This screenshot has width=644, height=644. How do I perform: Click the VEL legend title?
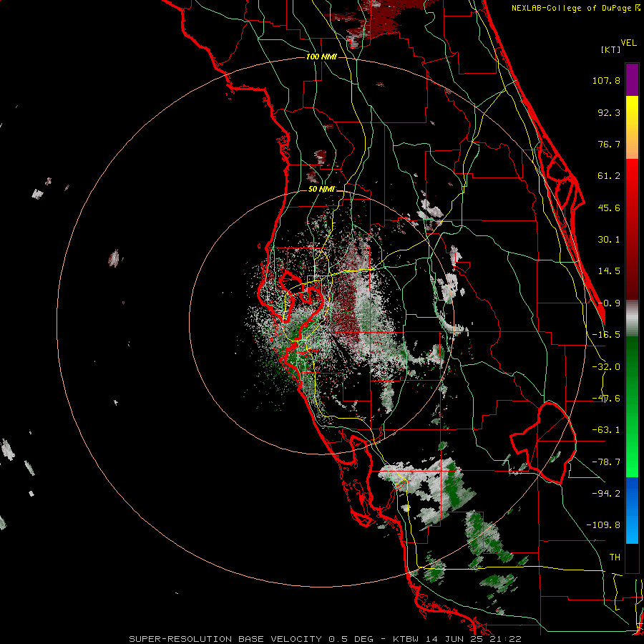point(628,43)
